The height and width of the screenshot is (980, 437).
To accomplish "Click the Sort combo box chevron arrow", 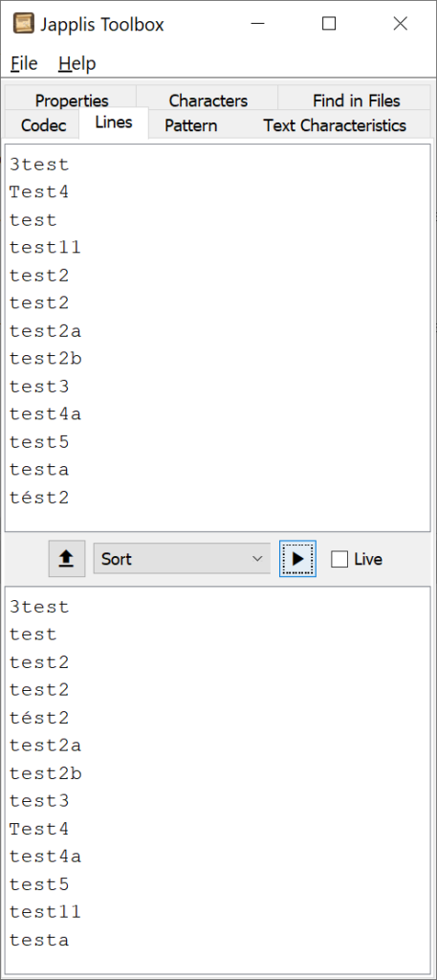I will coord(257,559).
